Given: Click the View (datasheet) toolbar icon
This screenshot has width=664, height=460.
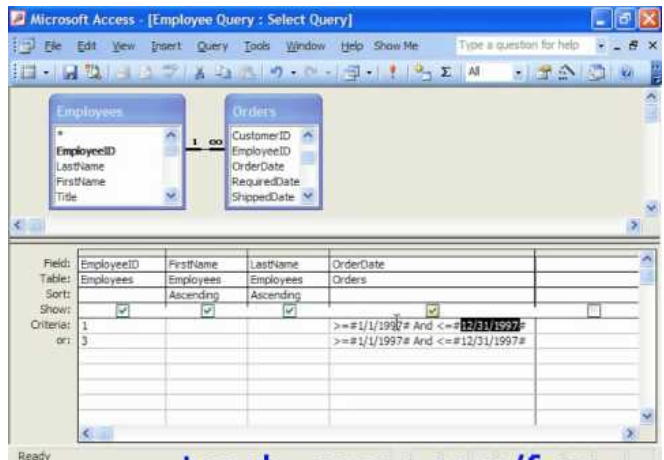Looking at the screenshot, I should (x=29, y=72).
